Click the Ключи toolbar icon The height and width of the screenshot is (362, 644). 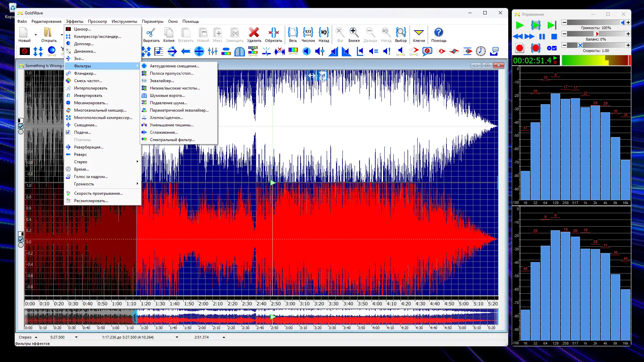[419, 33]
